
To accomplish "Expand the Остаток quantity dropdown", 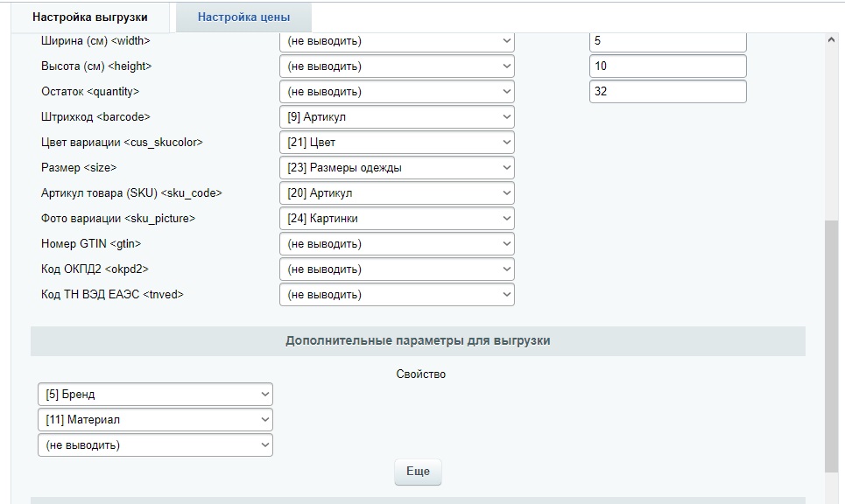I will pyautogui.click(x=397, y=92).
